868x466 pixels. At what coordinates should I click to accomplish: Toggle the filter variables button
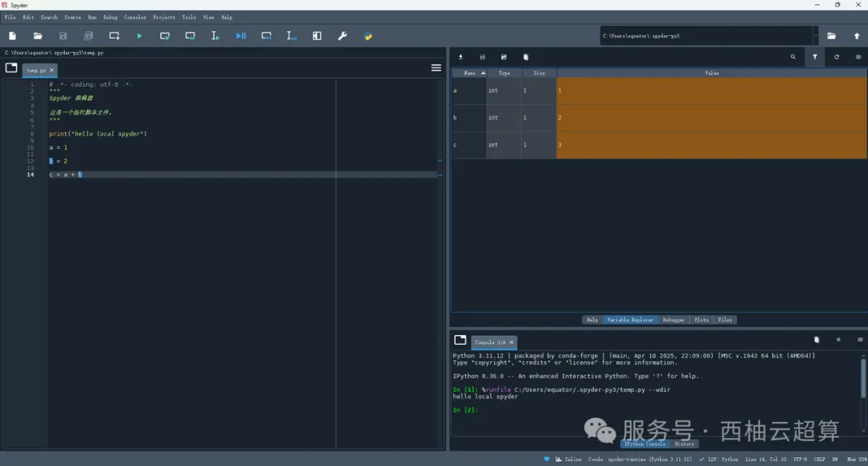815,57
